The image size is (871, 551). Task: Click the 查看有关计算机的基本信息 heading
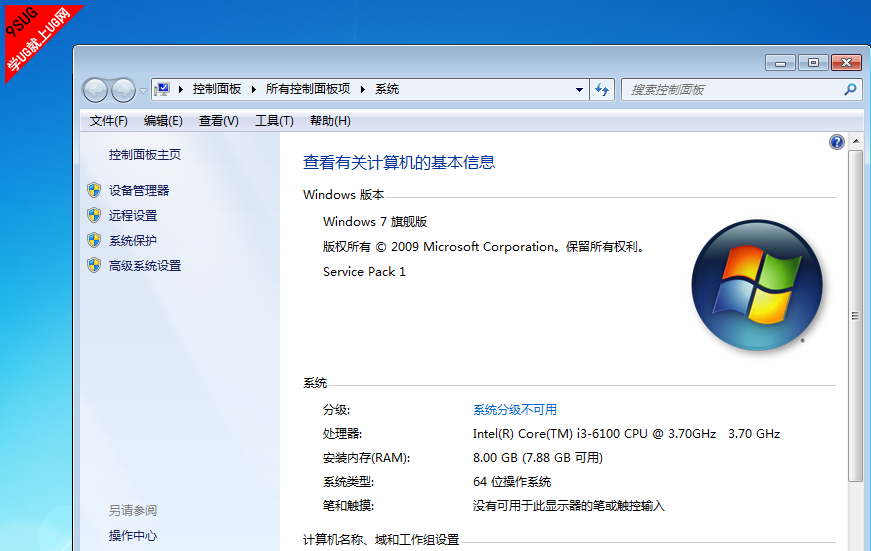point(399,162)
